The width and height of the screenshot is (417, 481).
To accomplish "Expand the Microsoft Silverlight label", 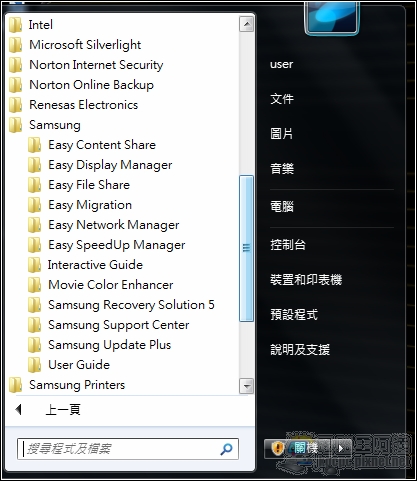I will tap(85, 45).
